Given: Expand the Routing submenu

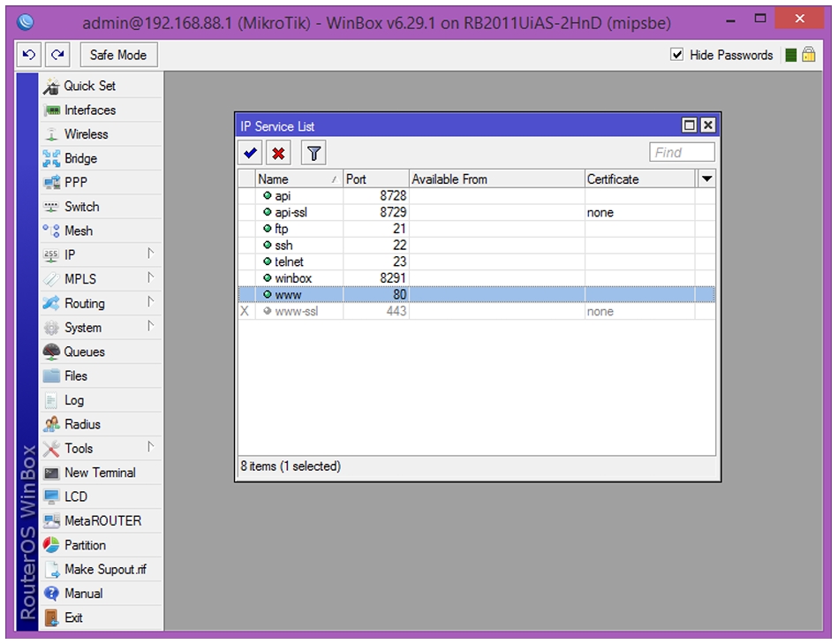Looking at the screenshot, I should 101,303.
